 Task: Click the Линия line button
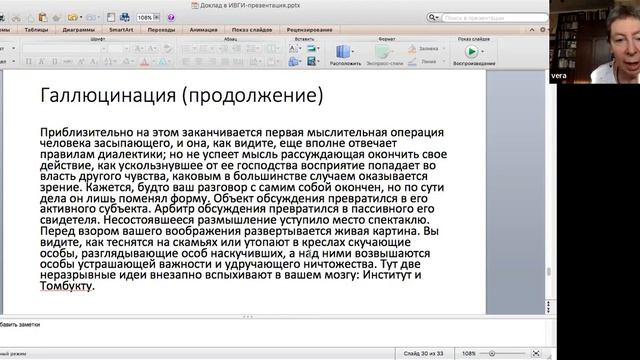pos(424,62)
